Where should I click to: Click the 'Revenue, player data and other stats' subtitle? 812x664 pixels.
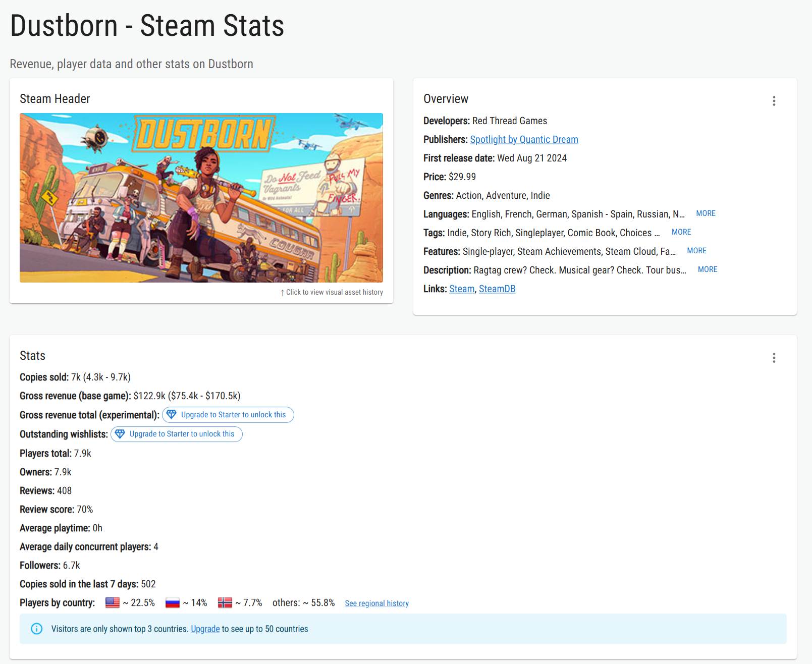click(131, 64)
